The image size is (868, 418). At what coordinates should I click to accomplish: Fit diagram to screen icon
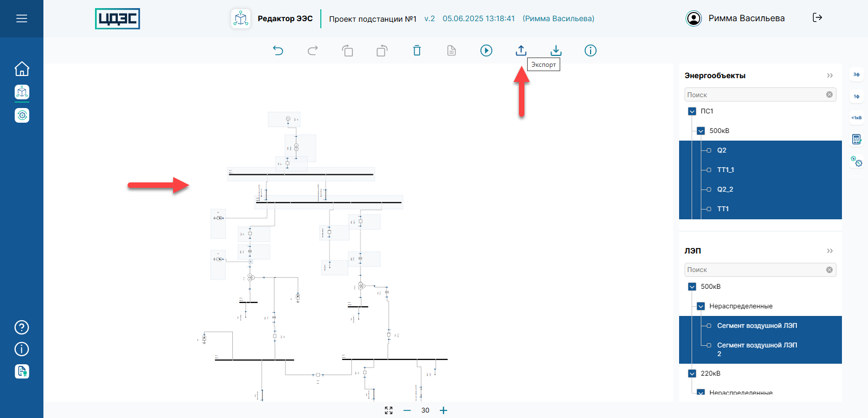tap(389, 410)
